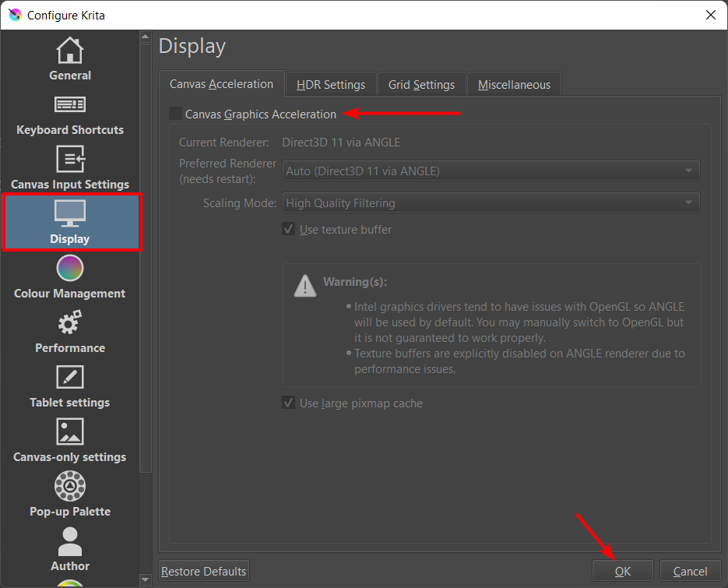Enable Canvas Graphics Acceleration checkbox

176,114
